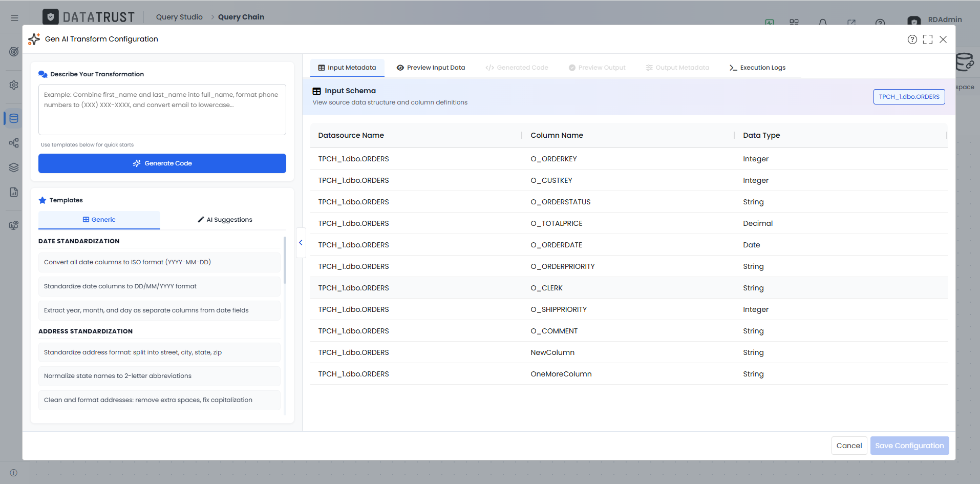Screen dimensions: 980x484
Task: Open the report document icon in sidebar
Action: coord(14,192)
